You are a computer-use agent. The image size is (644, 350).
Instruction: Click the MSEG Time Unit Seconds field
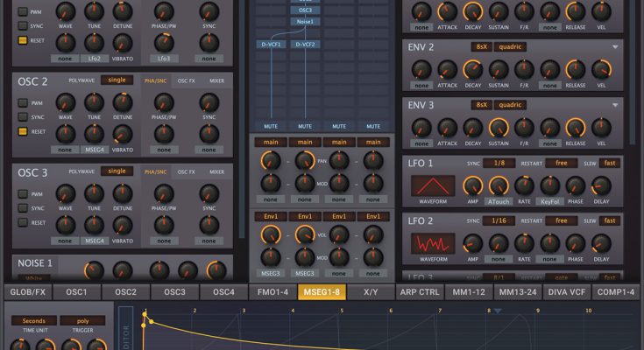35,320
